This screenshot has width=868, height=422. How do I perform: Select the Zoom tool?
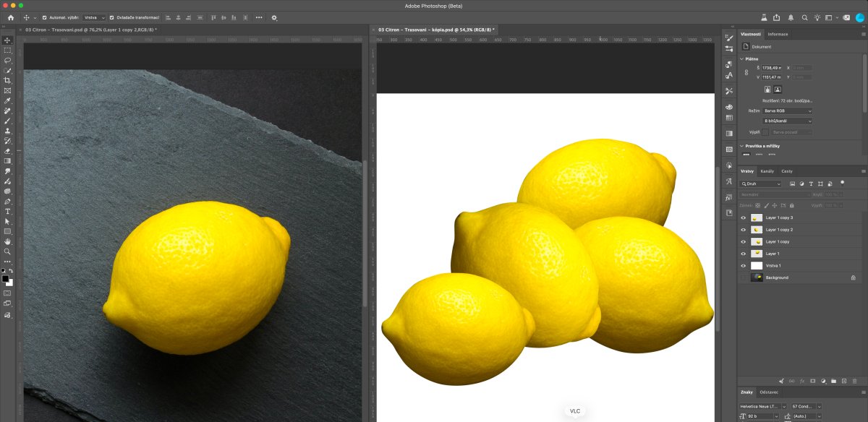pos(7,251)
